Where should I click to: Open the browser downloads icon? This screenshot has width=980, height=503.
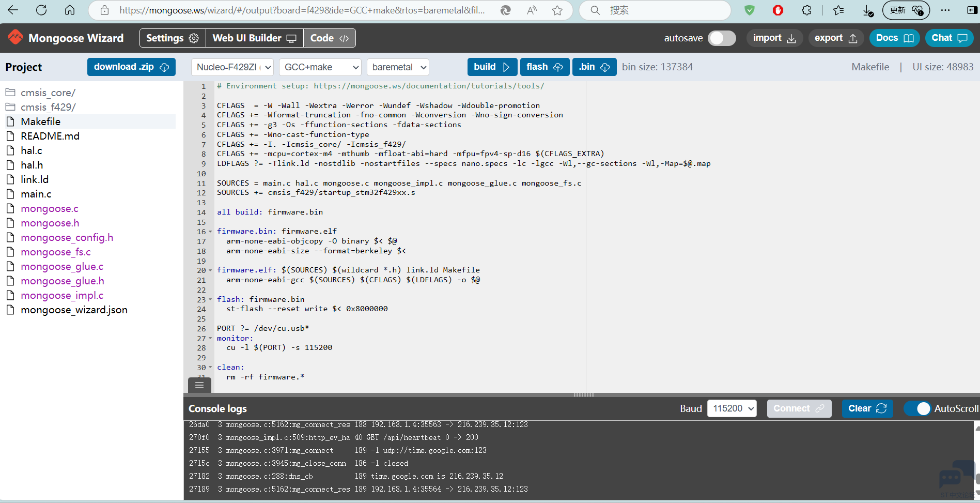pyautogui.click(x=868, y=10)
